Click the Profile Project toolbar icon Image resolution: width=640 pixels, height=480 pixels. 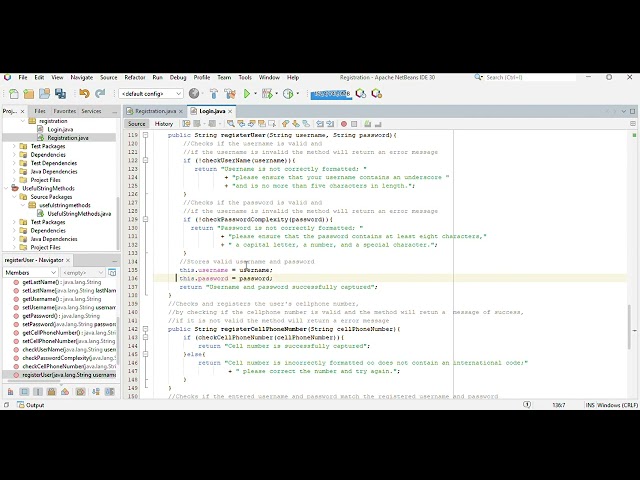288,94
